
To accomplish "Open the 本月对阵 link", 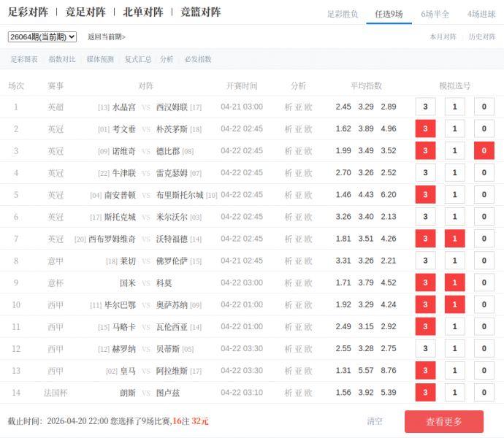I will click(443, 36).
